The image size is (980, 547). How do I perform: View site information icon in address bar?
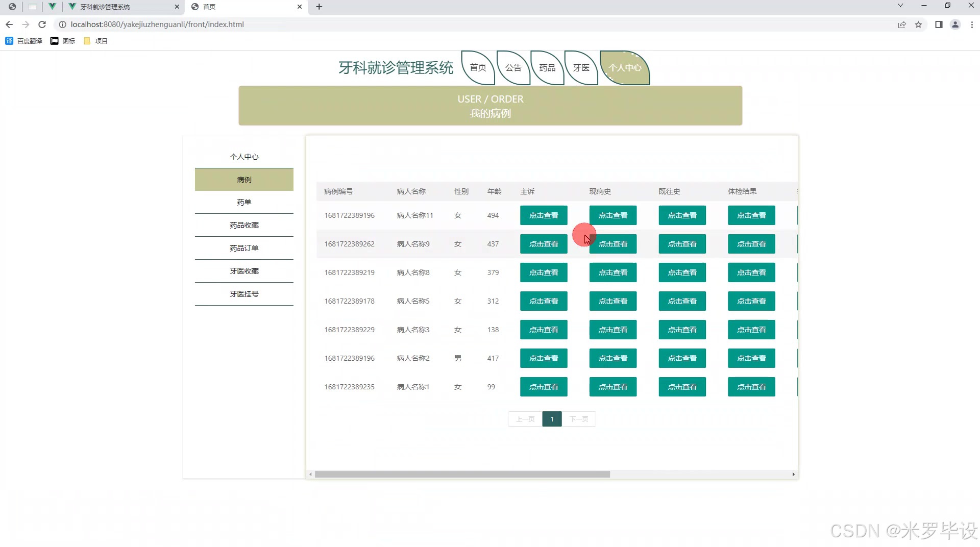pos(62,24)
